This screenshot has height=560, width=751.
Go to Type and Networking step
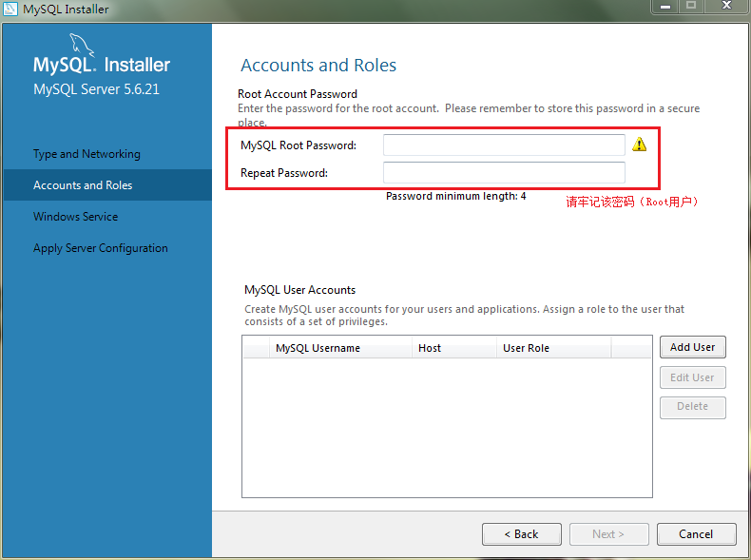[87, 154]
